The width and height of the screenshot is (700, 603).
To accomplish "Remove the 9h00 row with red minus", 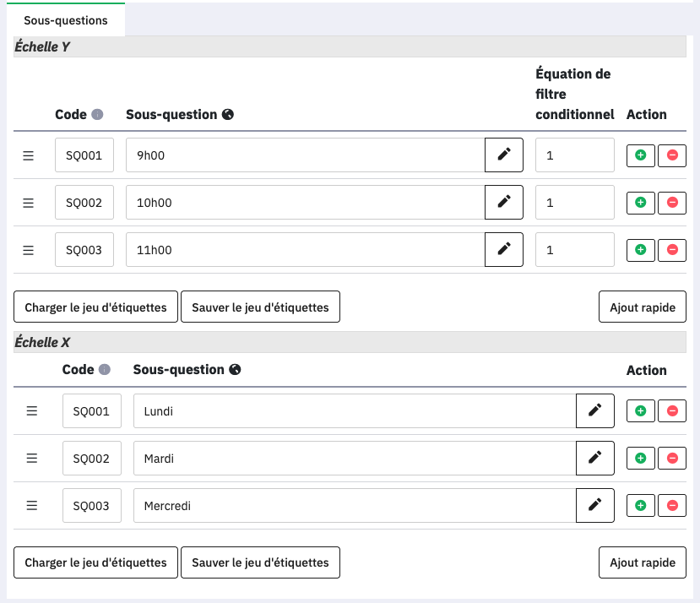I will [672, 155].
